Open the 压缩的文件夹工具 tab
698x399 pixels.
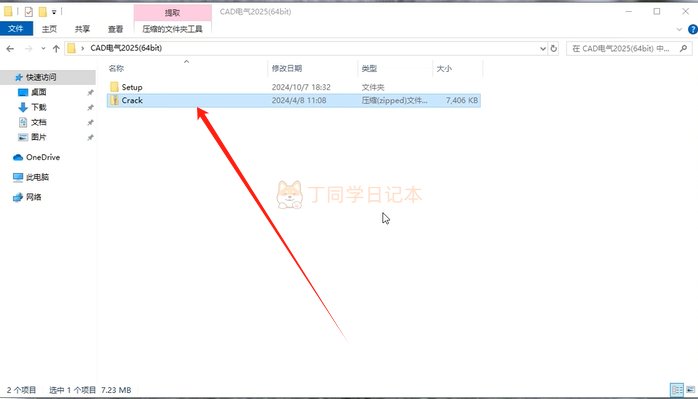point(172,29)
